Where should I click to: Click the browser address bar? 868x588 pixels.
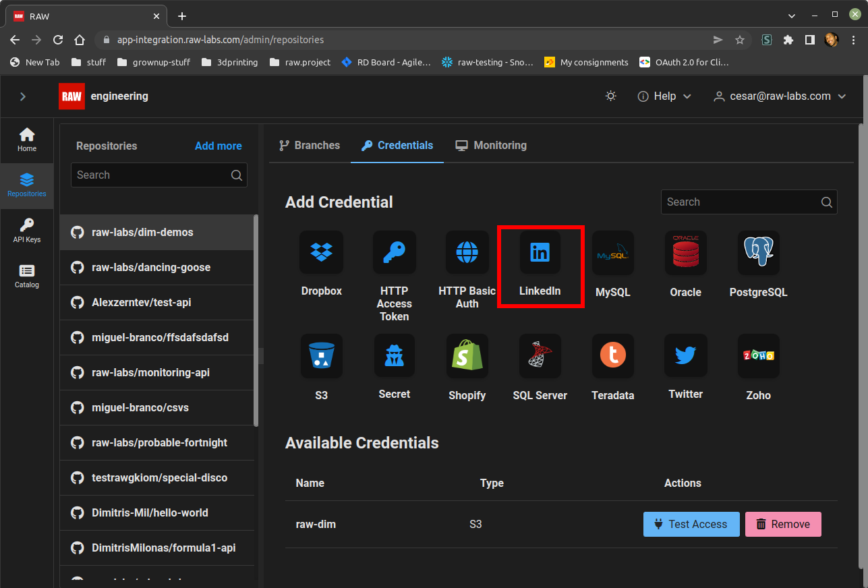coord(405,40)
